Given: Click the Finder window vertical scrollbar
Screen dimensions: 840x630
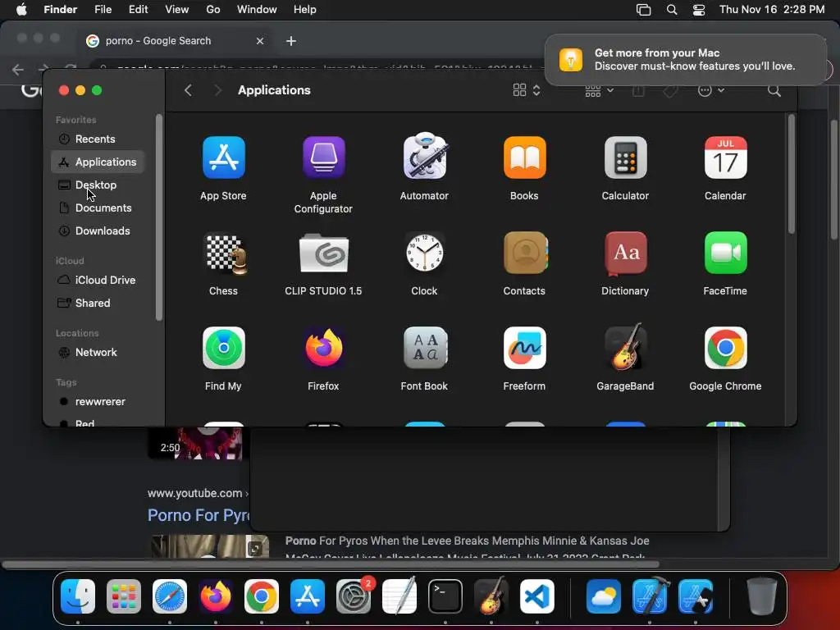Looking at the screenshot, I should tap(792, 174).
